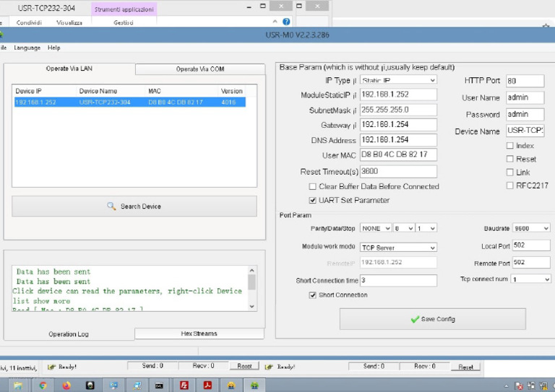
Task: Select the device row 192.168.1.252
Action: (x=130, y=103)
